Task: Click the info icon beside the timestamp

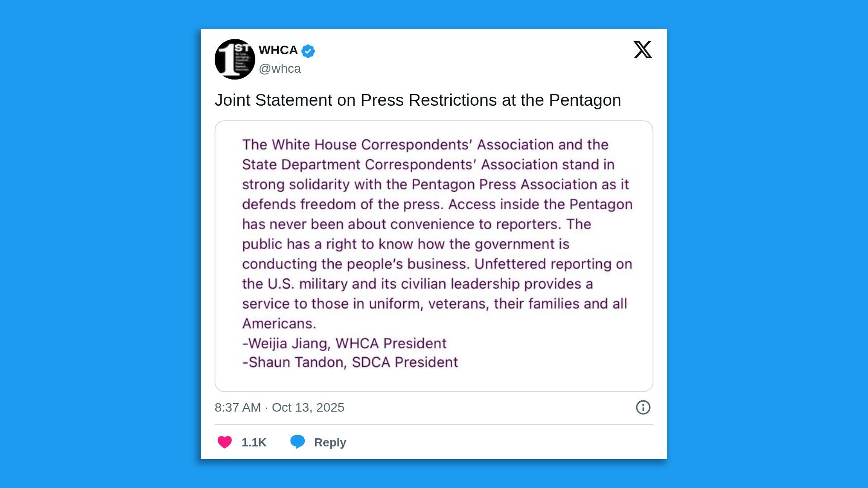Action: tap(643, 408)
